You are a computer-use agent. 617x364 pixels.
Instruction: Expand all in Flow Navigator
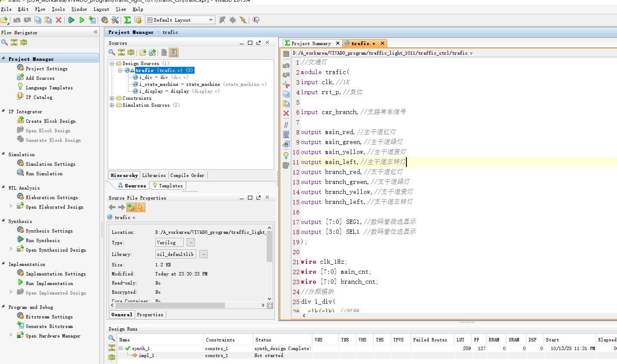coord(24,42)
